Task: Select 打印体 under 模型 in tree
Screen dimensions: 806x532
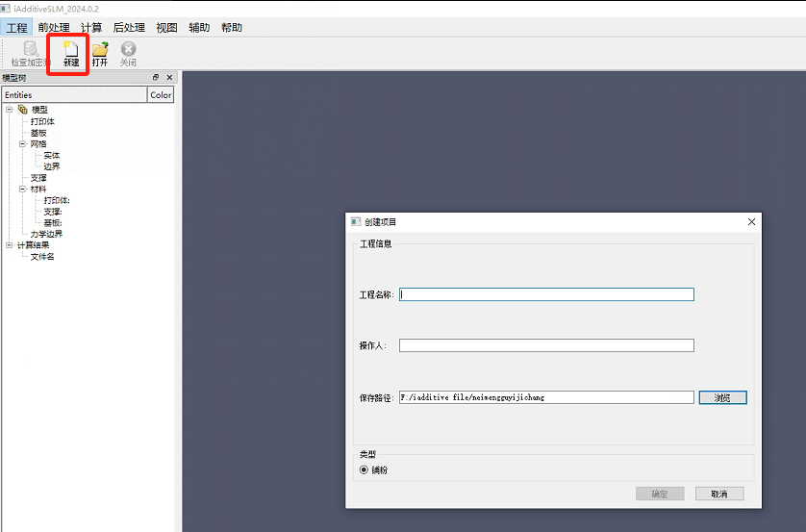Action: coord(42,121)
